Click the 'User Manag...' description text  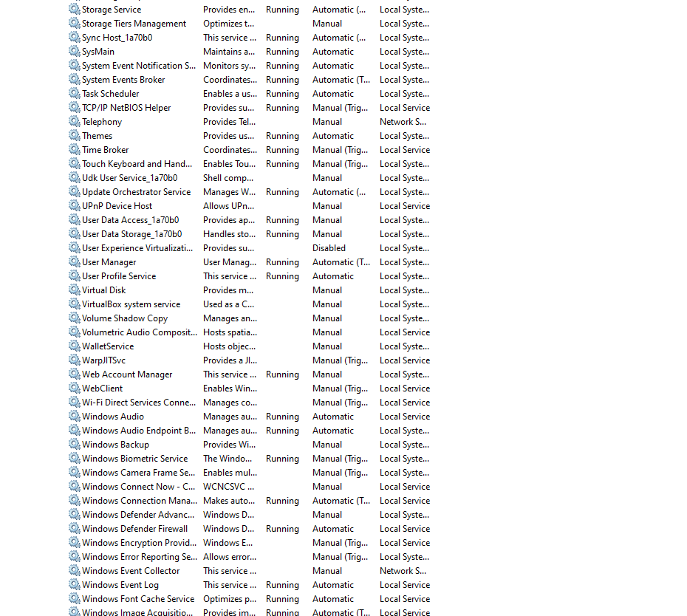point(230,262)
